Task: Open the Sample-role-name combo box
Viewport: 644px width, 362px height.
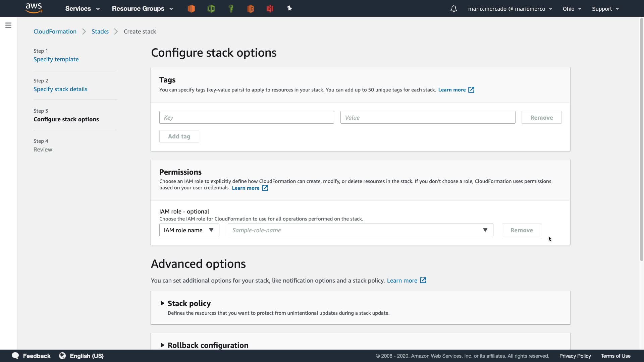Action: [x=360, y=230]
